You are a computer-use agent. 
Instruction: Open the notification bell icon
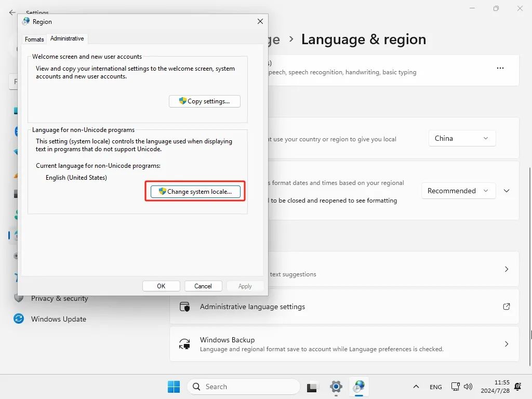[x=518, y=387]
